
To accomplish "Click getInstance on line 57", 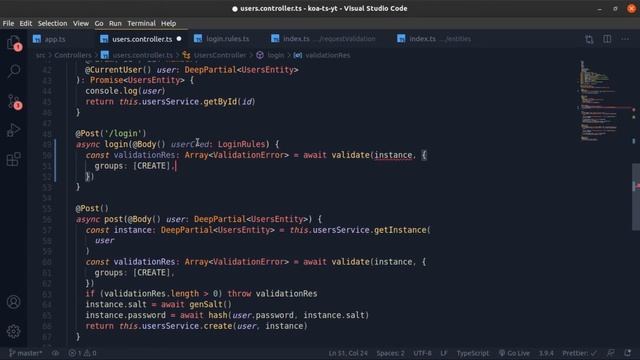I will (400, 230).
